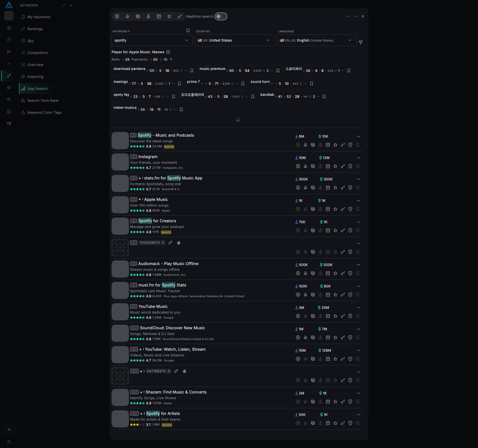
Task: Bookmark the 'trebel musica' keyword chip
Action: pos(181,110)
